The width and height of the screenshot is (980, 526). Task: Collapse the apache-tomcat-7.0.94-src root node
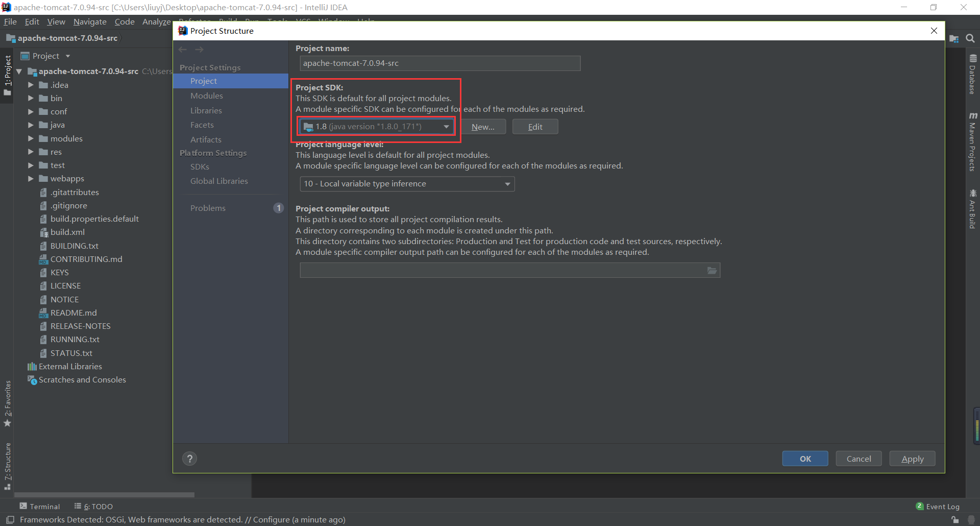click(19, 71)
